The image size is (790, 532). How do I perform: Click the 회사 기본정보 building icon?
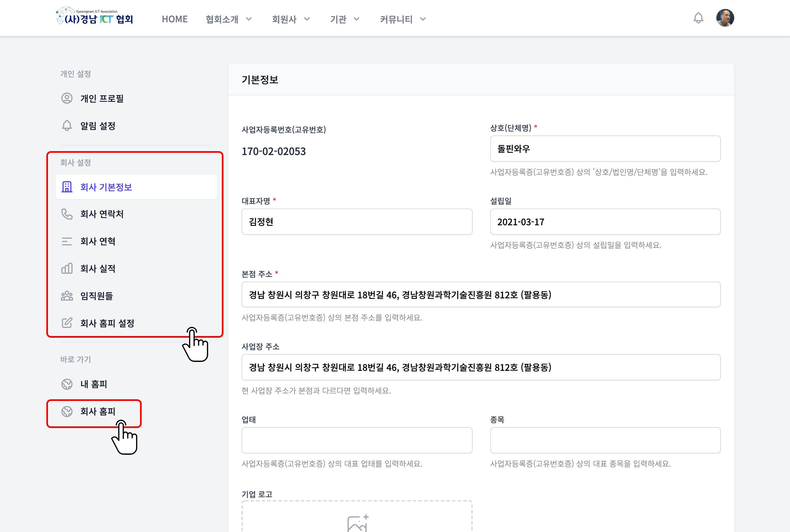point(67,187)
